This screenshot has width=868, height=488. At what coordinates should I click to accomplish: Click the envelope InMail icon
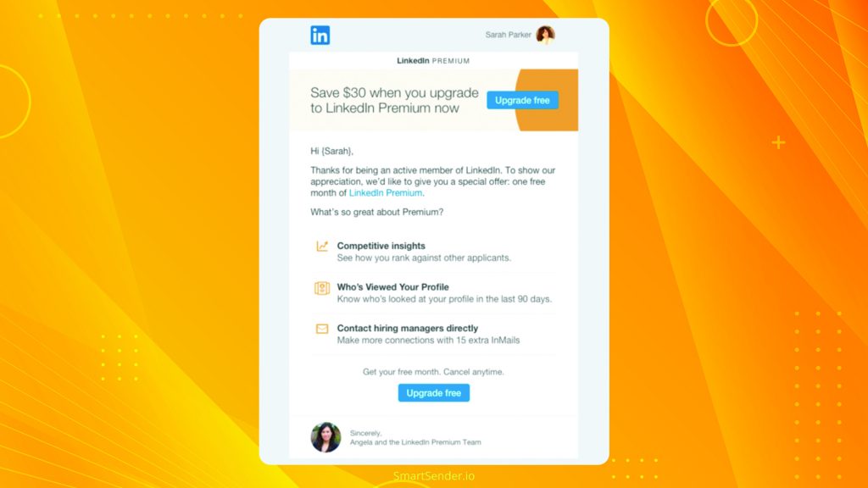pos(322,329)
